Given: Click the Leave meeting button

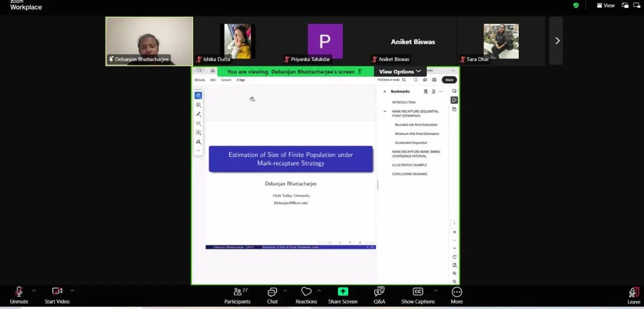Looking at the screenshot, I should click(x=633, y=295).
